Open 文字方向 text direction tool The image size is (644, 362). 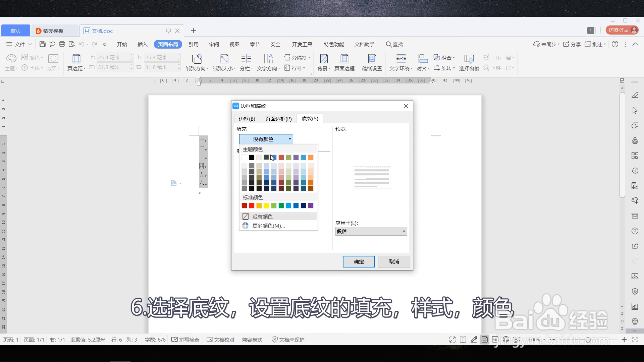268,62
